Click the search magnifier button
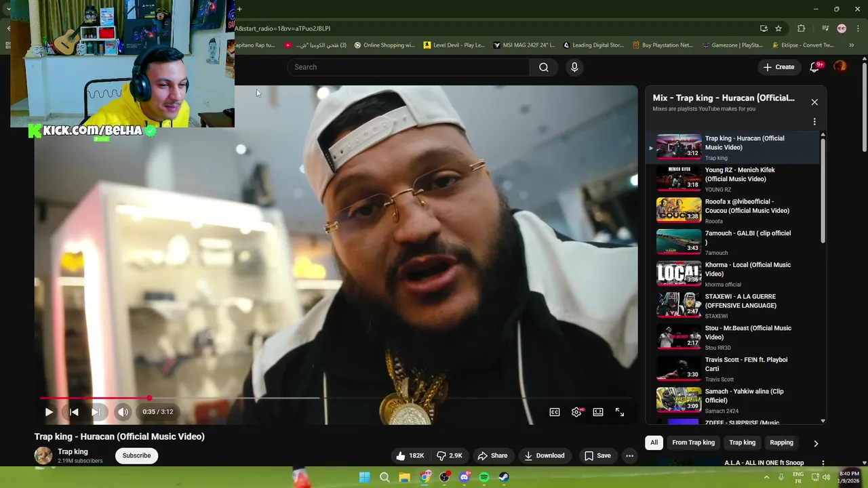Viewport: 868px width, 488px height. 543,67
